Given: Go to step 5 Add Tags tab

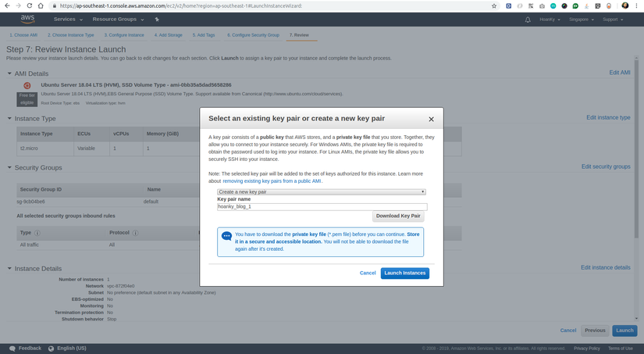Looking at the screenshot, I should (204, 35).
